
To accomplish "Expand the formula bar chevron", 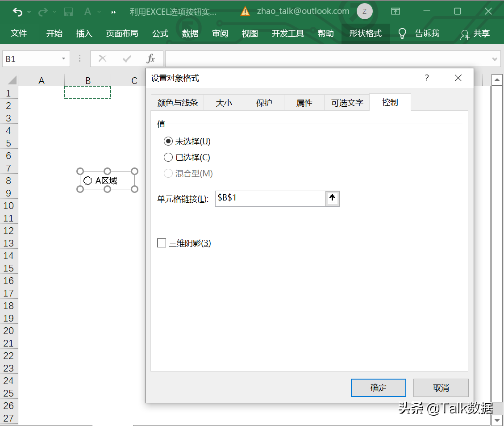I will coord(494,59).
